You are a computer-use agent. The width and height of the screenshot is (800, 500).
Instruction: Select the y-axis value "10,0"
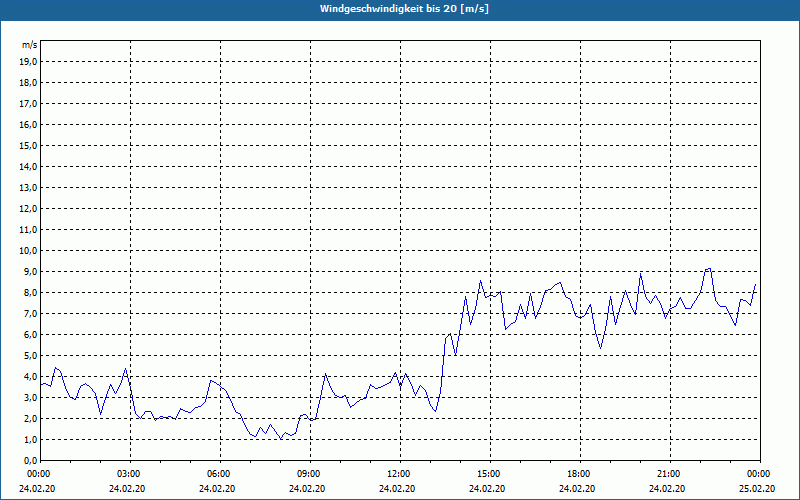click(28, 251)
